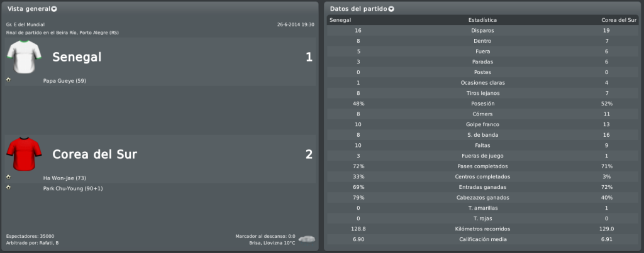Click the Corea del Sur column header

click(x=619, y=20)
